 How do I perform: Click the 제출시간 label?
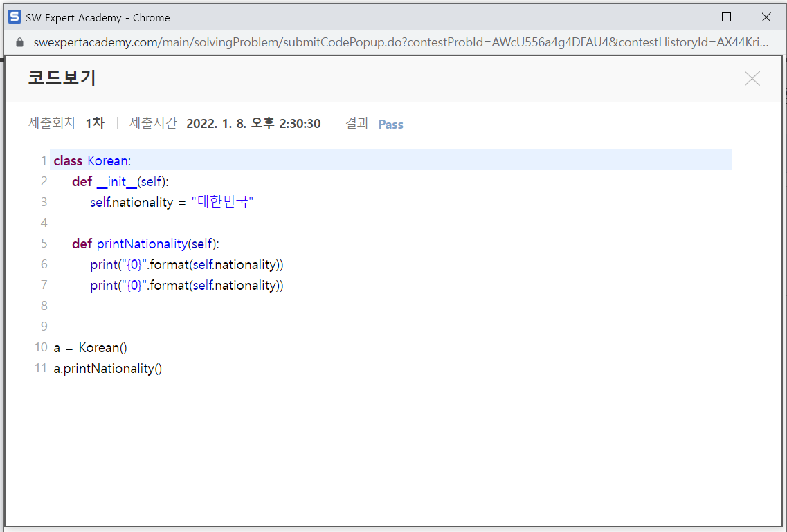coord(153,123)
